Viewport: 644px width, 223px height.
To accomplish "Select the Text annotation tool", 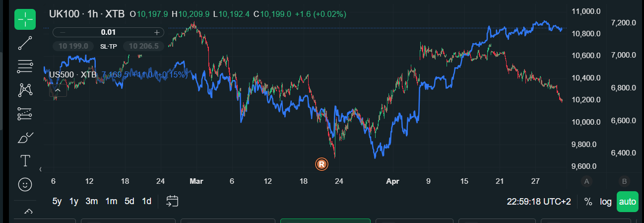I will tap(25, 161).
